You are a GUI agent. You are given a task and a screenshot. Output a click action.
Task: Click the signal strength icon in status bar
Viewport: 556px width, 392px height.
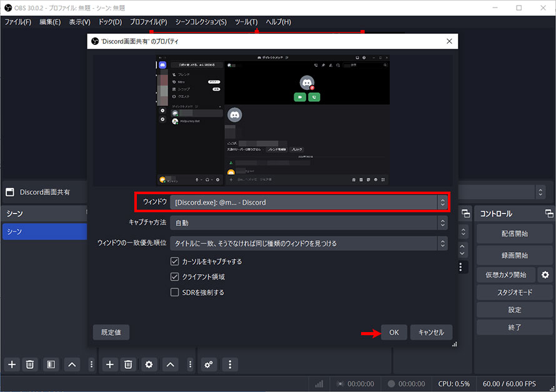pos(319,384)
